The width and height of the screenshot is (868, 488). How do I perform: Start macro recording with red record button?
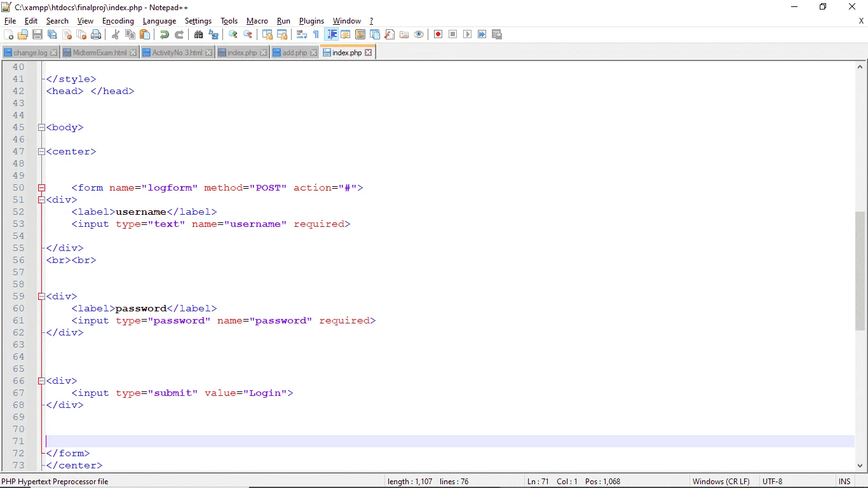click(438, 34)
